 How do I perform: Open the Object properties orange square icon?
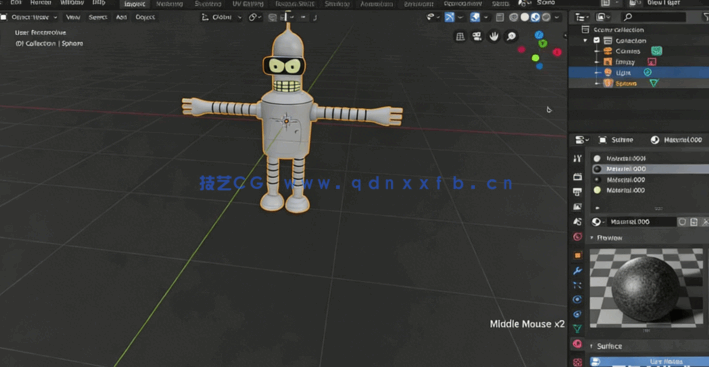coord(577,255)
